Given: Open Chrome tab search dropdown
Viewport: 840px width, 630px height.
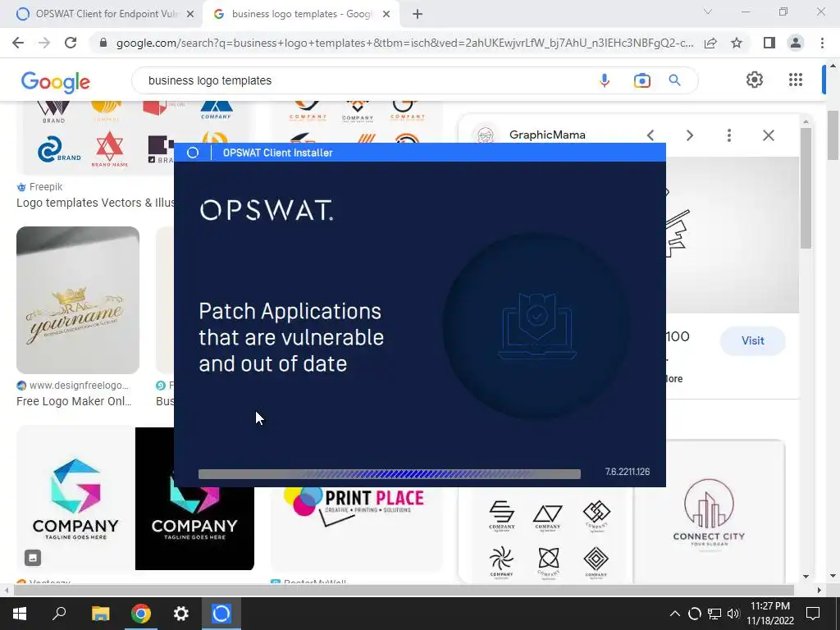Looking at the screenshot, I should (x=708, y=11).
